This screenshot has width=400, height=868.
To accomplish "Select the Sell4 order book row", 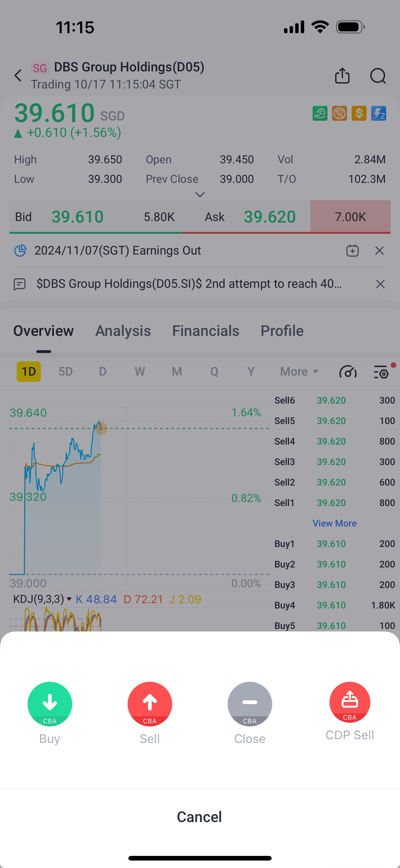I will pyautogui.click(x=335, y=441).
